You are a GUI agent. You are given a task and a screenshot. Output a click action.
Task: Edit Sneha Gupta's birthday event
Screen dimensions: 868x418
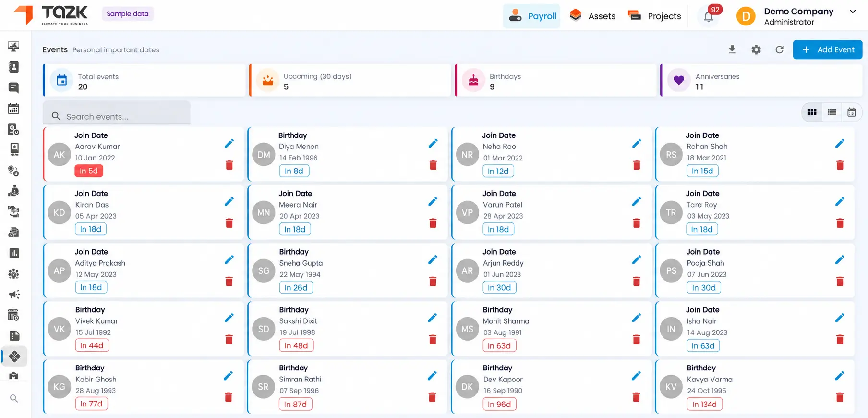tap(433, 259)
